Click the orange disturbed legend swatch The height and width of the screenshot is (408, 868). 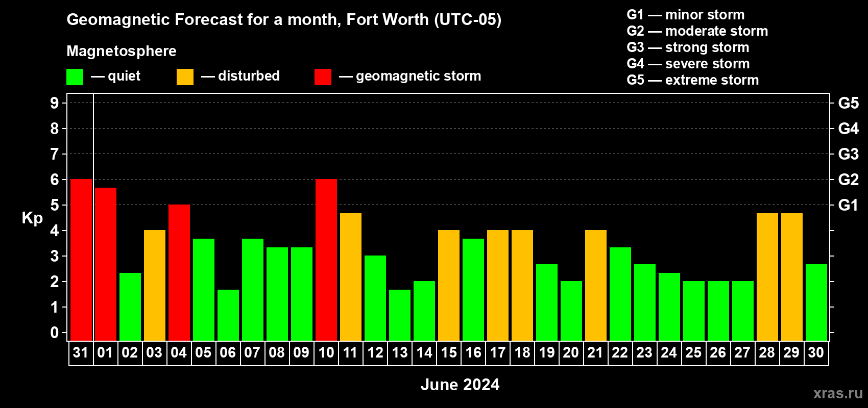pyautogui.click(x=185, y=77)
